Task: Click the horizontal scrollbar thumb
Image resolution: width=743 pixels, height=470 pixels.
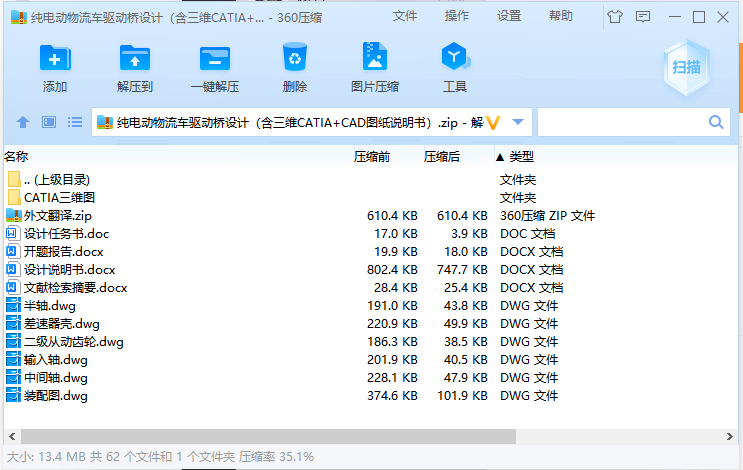Action: 268,436
